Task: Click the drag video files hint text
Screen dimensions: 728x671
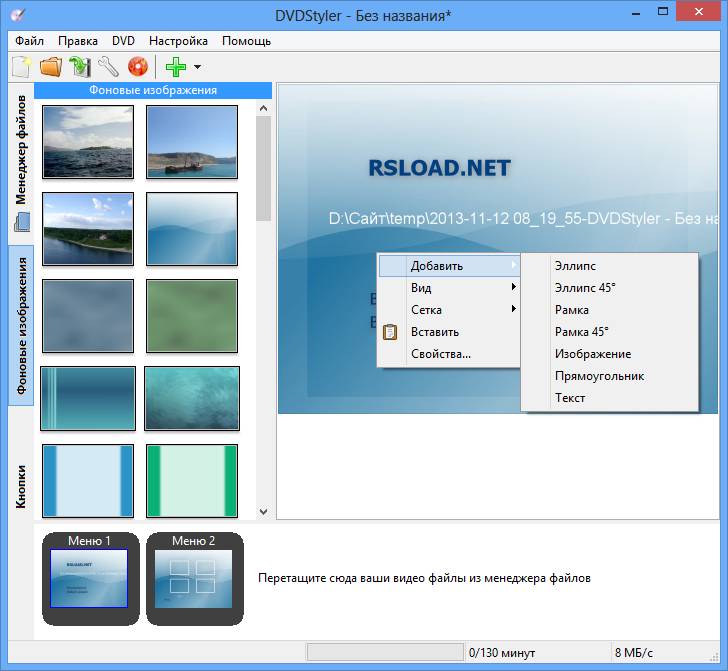Action: (x=424, y=578)
